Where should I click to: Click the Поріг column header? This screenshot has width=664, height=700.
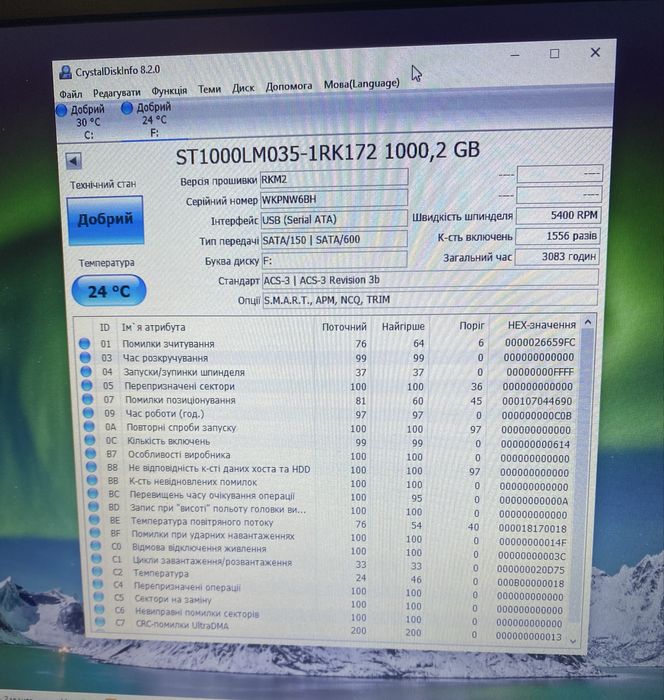click(472, 325)
